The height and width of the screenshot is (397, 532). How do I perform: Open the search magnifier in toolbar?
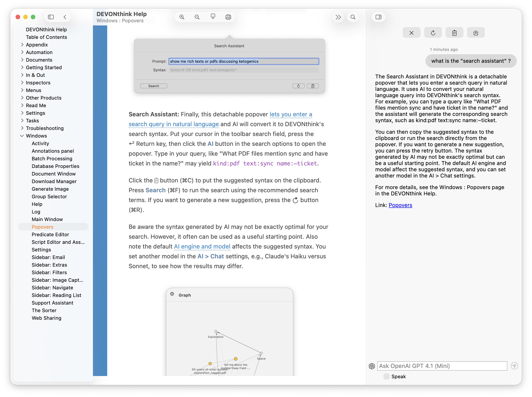pyautogui.click(x=353, y=17)
